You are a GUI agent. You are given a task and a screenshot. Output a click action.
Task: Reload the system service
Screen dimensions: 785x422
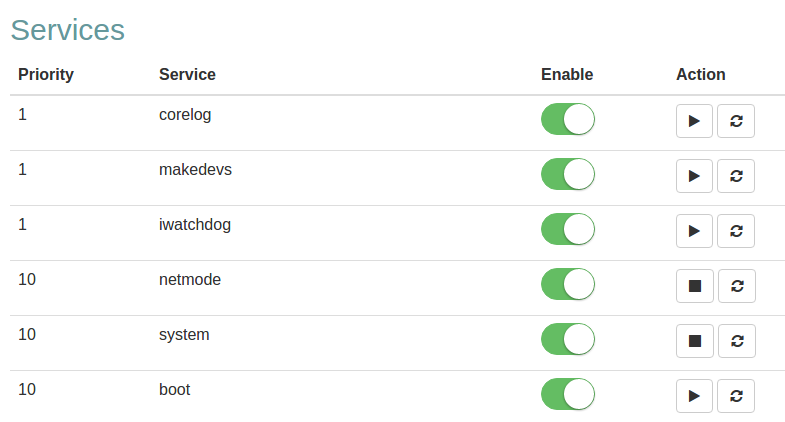coord(737,341)
